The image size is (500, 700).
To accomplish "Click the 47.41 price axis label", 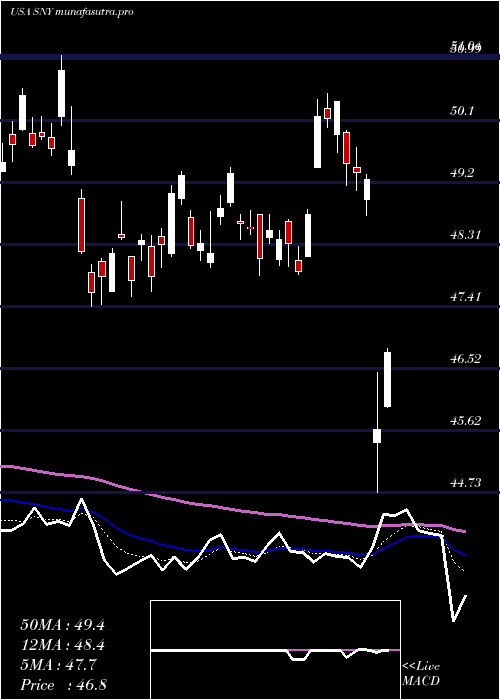I will pos(466,296).
